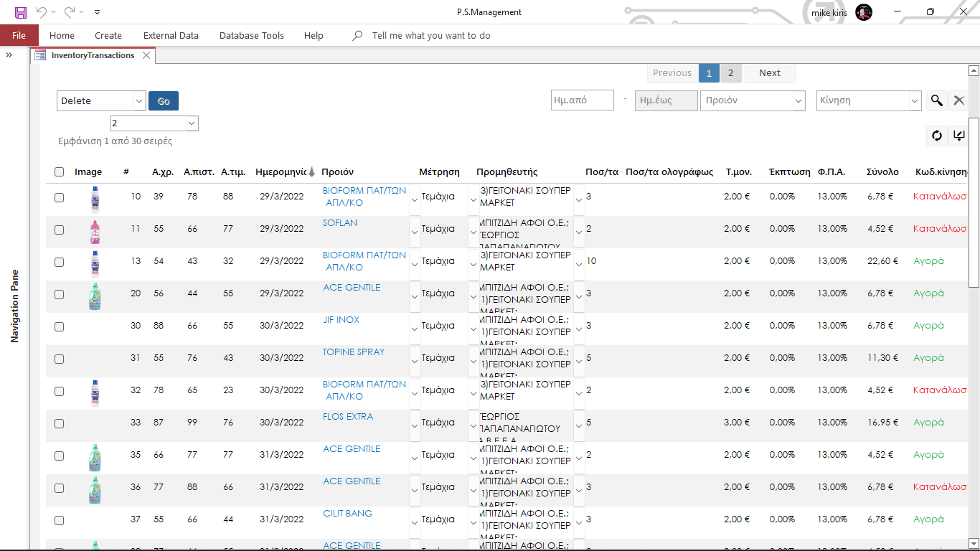The height and width of the screenshot is (551, 980).
Task: Click the mike kiris profile avatar
Action: 864,12
